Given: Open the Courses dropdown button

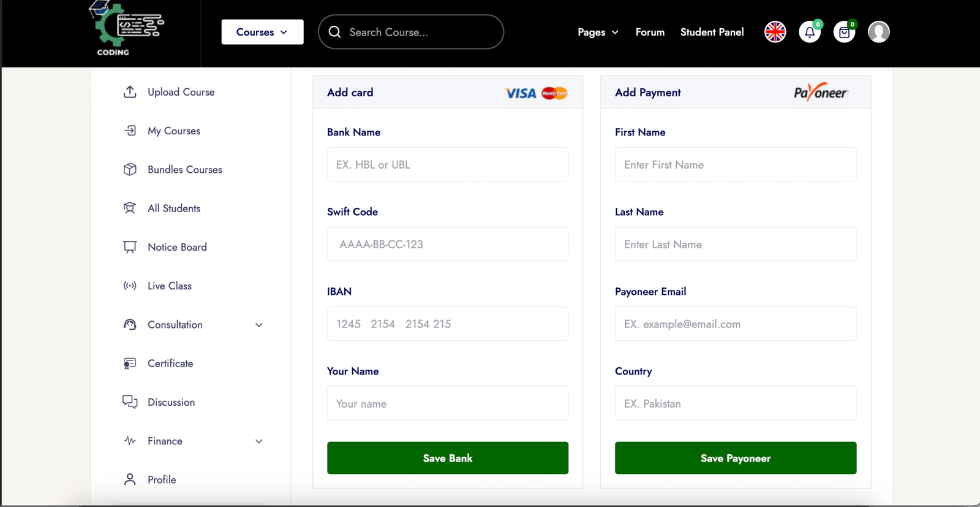Looking at the screenshot, I should [x=262, y=32].
